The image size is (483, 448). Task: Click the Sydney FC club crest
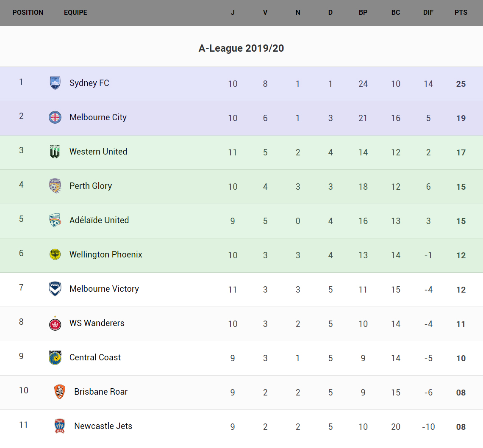coord(55,83)
